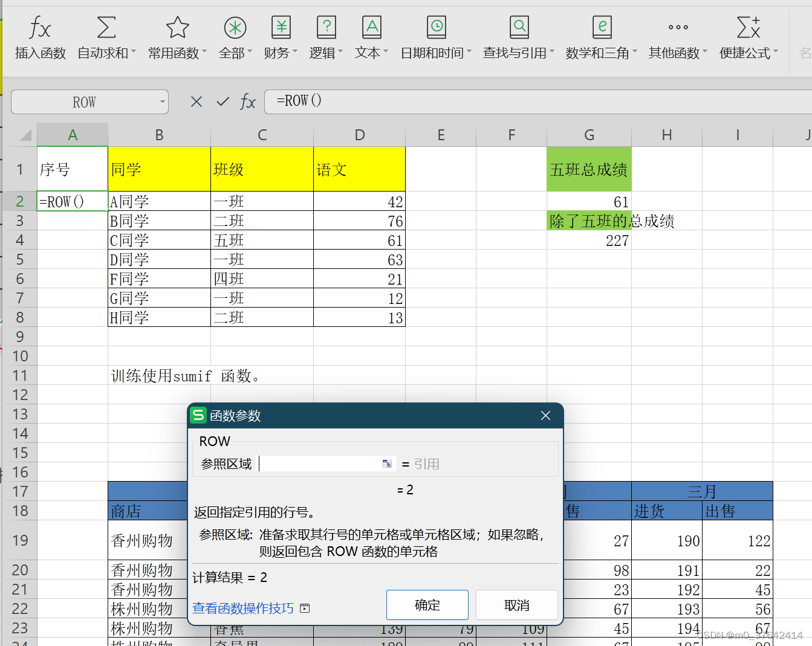Click the yellow 同学 header cell
The image size is (812, 646).
(159, 169)
